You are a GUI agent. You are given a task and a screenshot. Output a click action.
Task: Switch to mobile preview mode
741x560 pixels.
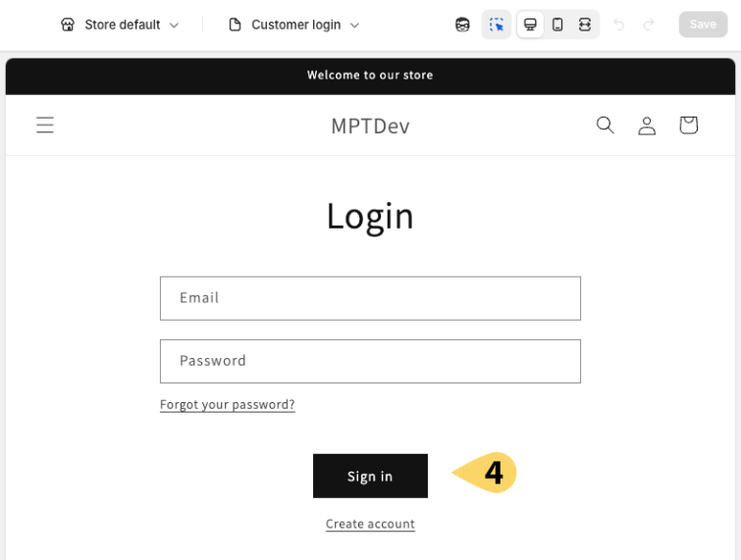(557, 25)
